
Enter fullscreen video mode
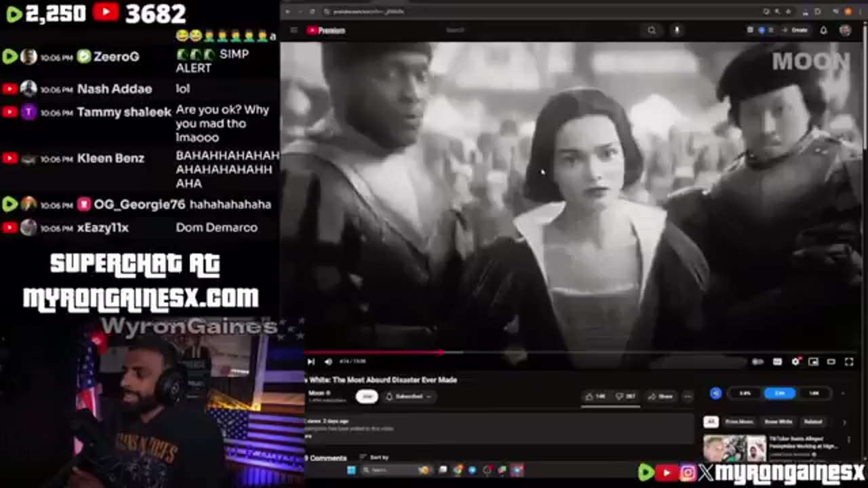(848, 362)
